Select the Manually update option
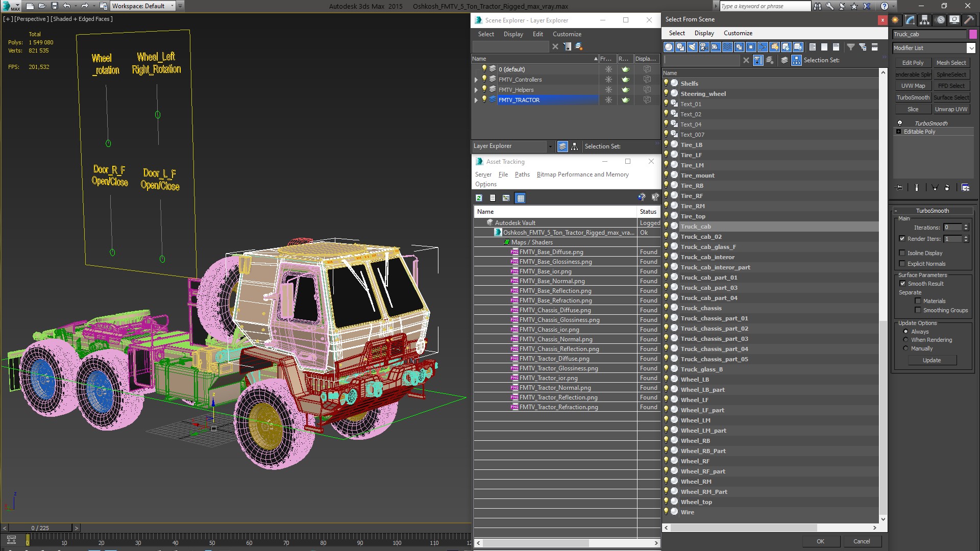The width and height of the screenshot is (980, 551). point(905,348)
